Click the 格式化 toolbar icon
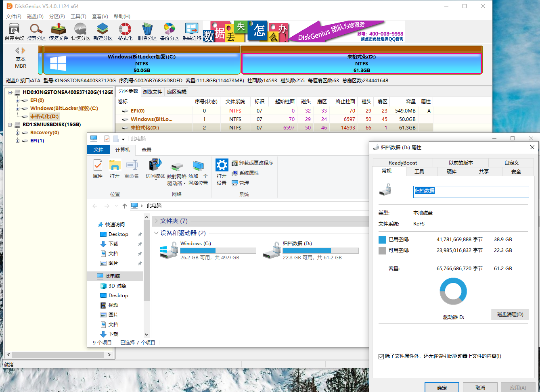The width and height of the screenshot is (540, 392). (125, 32)
